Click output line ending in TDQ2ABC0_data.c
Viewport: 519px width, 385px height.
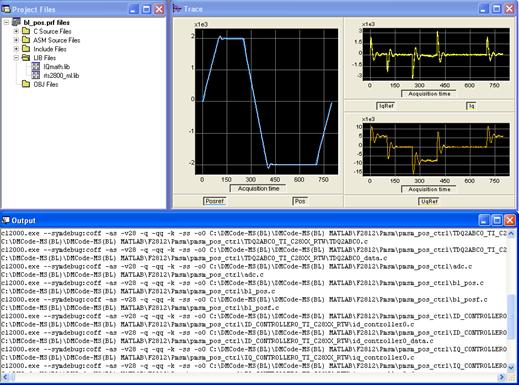[x=194, y=258]
